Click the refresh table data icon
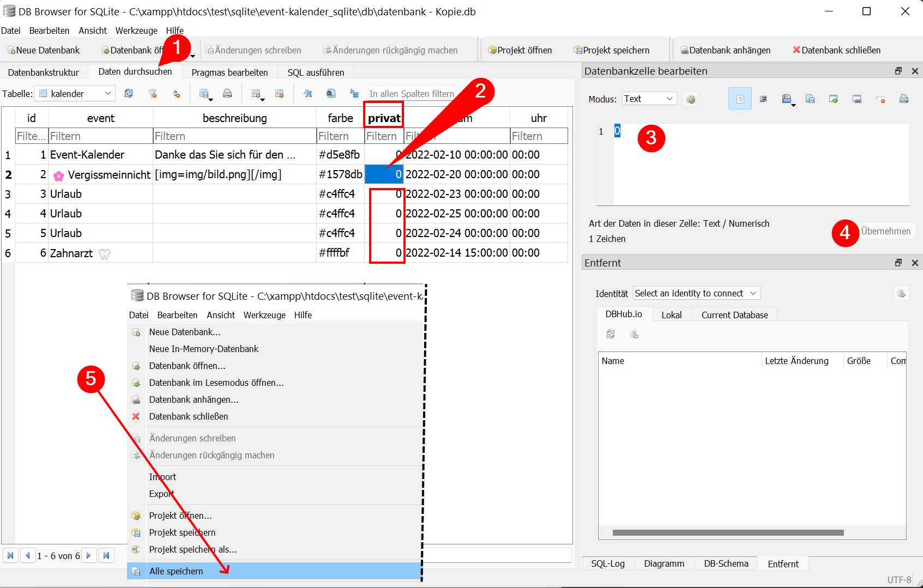 point(129,94)
